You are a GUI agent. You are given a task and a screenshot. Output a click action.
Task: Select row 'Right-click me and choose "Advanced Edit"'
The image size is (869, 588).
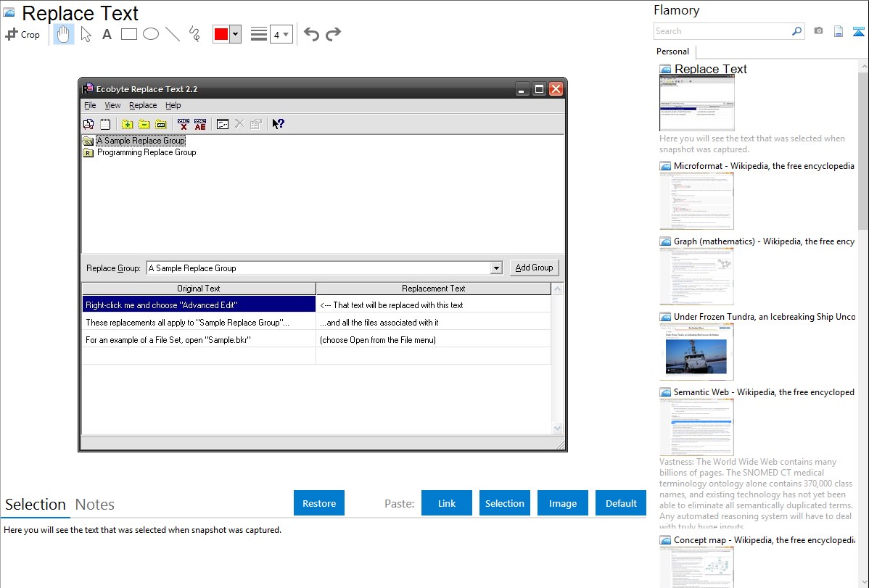[199, 305]
